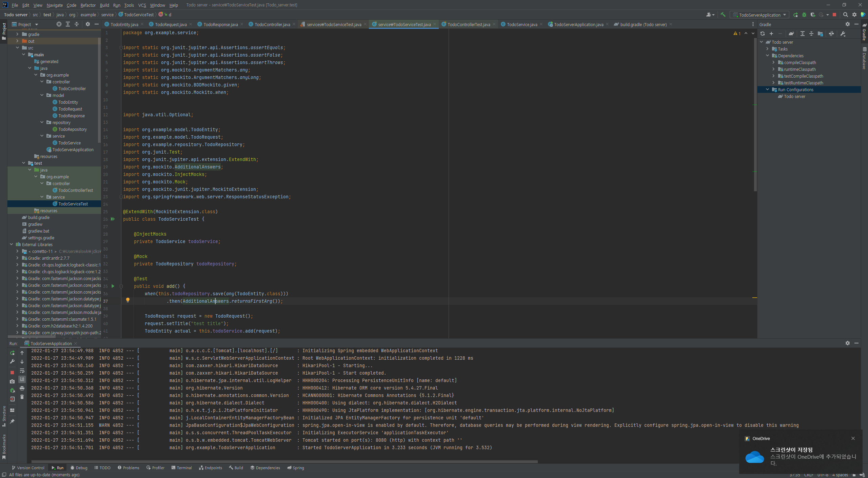The width and height of the screenshot is (868, 478).
Task: Stop the application with red square in top toolbar
Action: click(834, 15)
